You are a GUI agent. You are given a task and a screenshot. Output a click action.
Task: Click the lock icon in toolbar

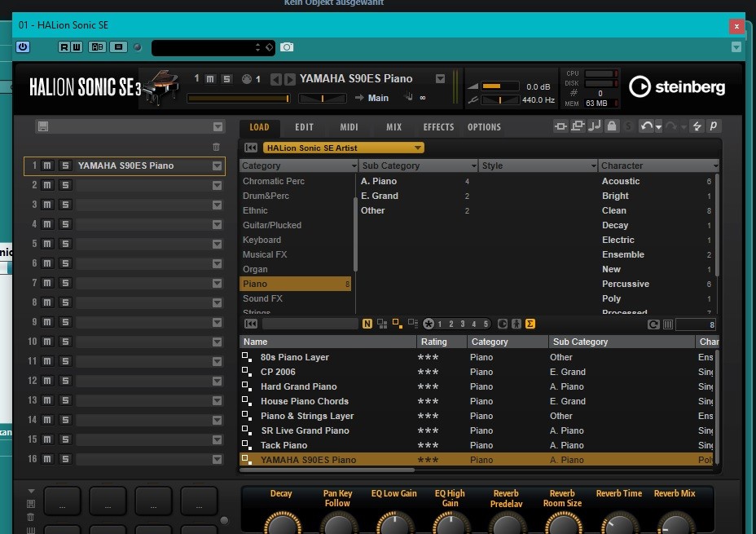point(610,126)
